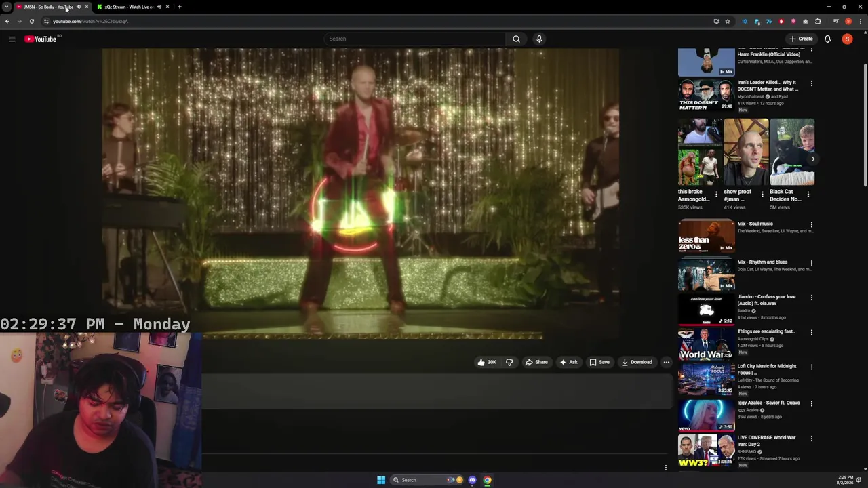
Task: Open options for Lofi City Music video
Action: 811,367
